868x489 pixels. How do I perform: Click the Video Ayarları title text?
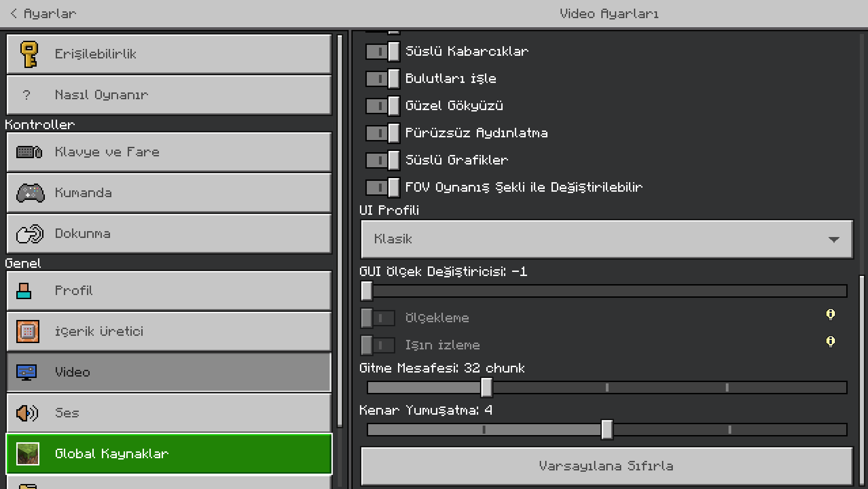(x=609, y=14)
